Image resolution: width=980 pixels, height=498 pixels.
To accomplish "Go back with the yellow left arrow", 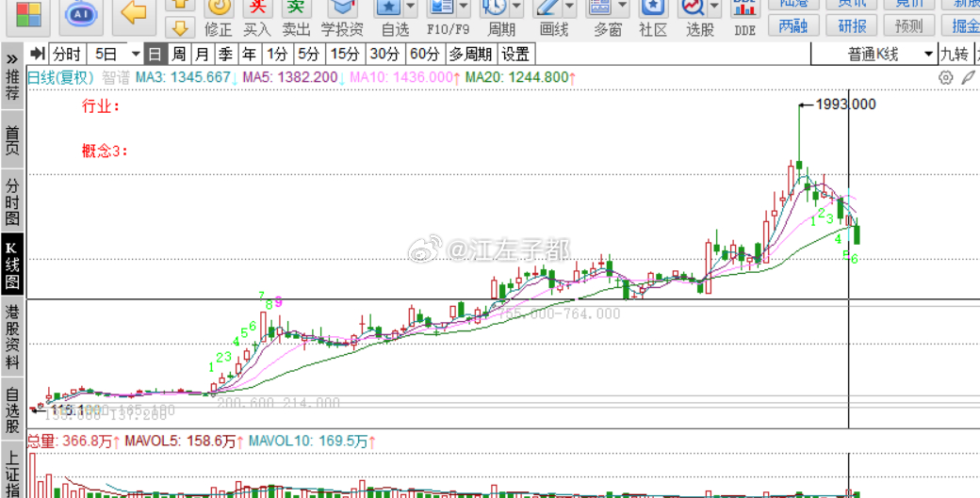I will point(134,12).
